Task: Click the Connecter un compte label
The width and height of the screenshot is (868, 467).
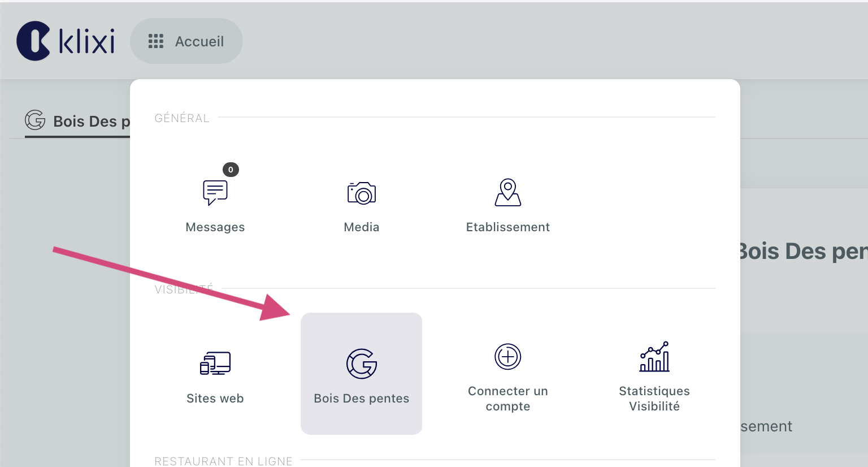Action: coord(508,399)
